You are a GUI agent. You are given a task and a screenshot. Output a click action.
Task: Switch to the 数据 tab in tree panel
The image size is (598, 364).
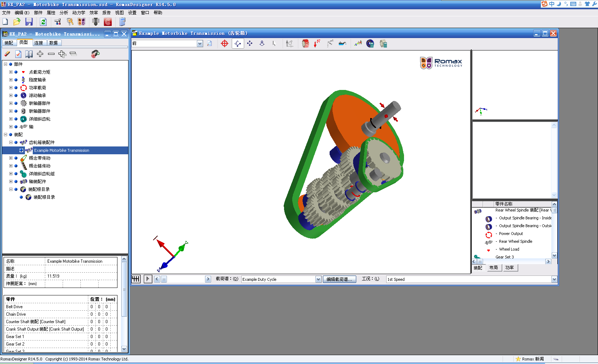[x=54, y=43]
